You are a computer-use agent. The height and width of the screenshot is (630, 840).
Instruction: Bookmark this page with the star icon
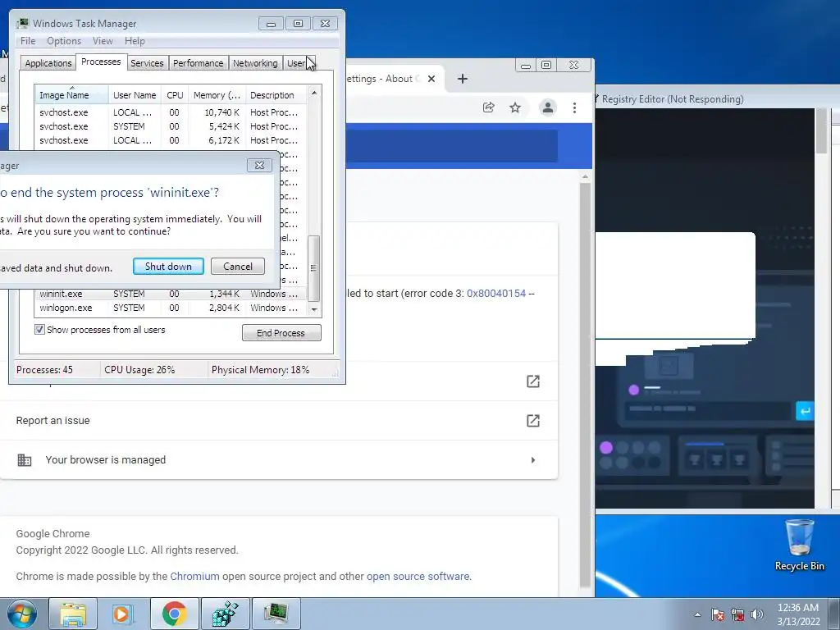click(x=515, y=107)
